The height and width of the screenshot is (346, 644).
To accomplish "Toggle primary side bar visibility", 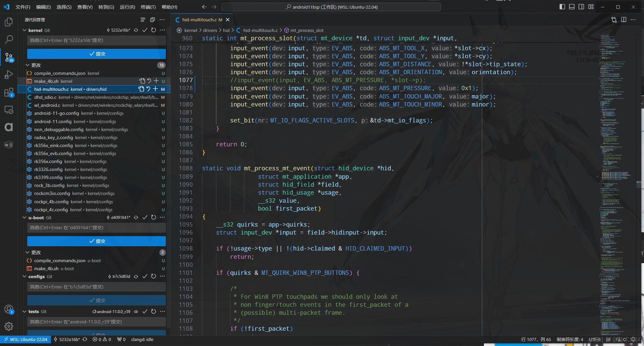I will point(562,7).
